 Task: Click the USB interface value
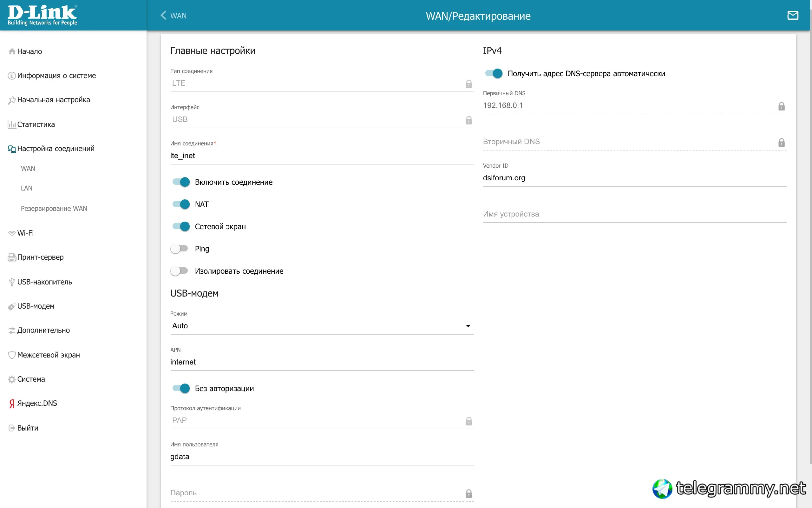(x=180, y=119)
